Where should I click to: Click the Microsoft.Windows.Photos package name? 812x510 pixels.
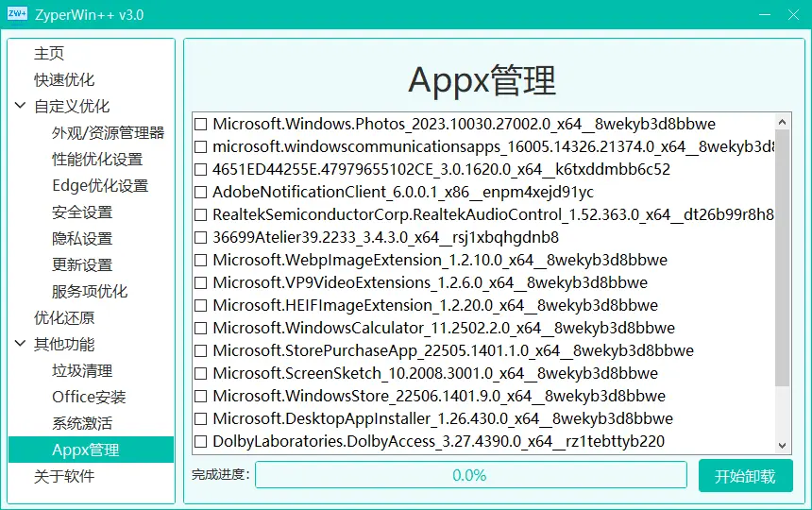pyautogui.click(x=464, y=125)
